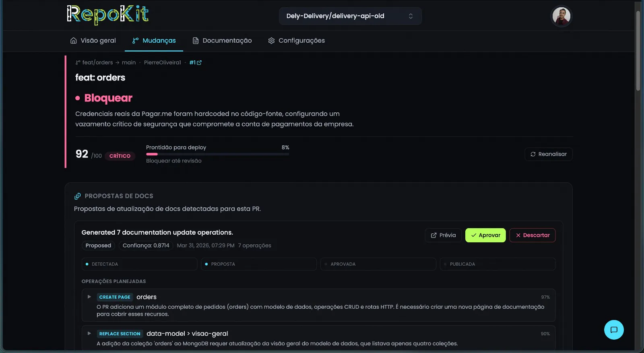Click the 92 risk score
644x353 pixels.
[x=82, y=154]
